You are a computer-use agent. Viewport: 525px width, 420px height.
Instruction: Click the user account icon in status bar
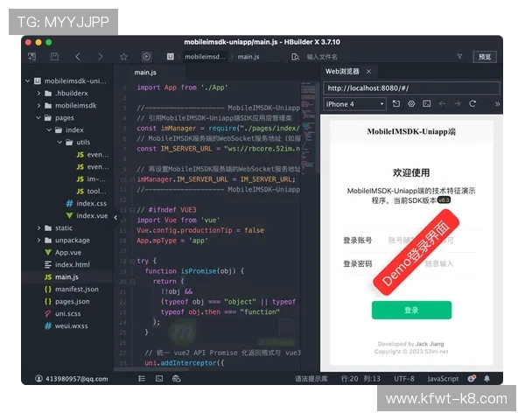[x=38, y=379]
